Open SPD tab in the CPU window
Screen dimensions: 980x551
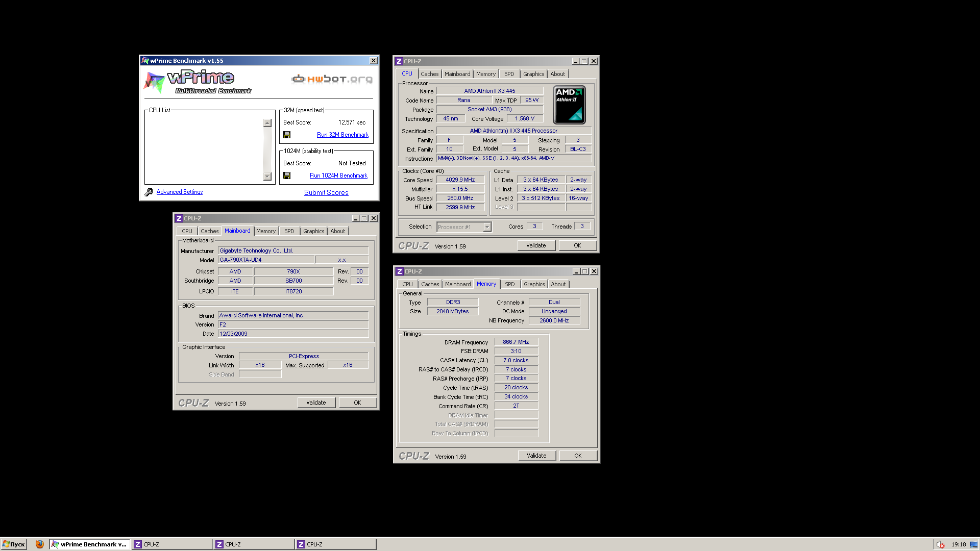click(x=509, y=74)
